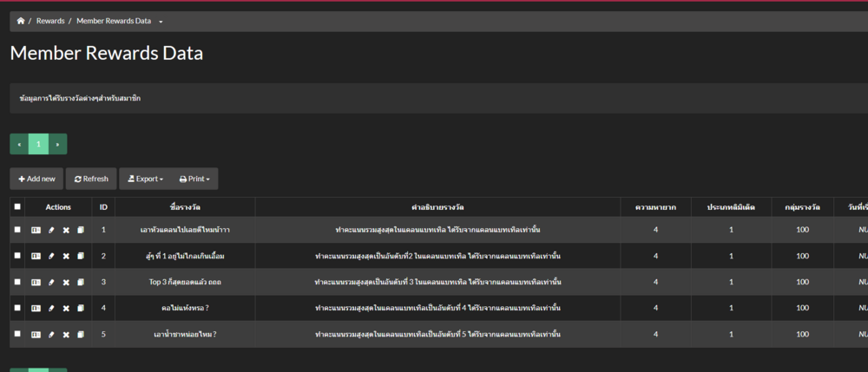Delete reward row ID 5
Screen dimensions: 868x372
coord(66,334)
